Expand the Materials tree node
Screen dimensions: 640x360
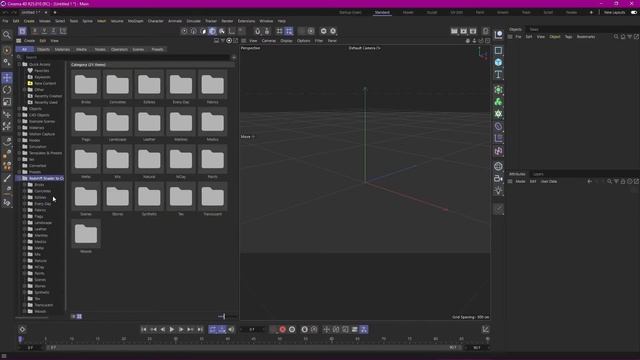[19, 128]
